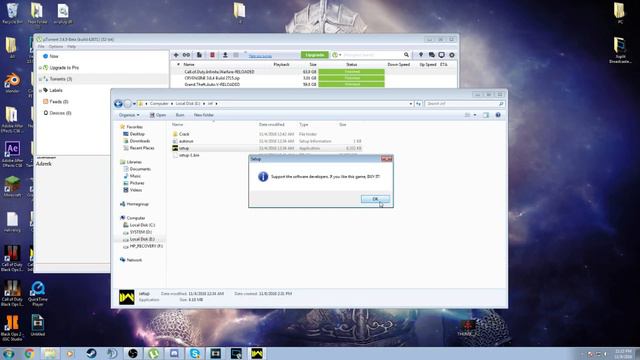Viewport: 640px width, 360px height.
Task: Select Crack folder in file list
Action: pyautogui.click(x=184, y=134)
